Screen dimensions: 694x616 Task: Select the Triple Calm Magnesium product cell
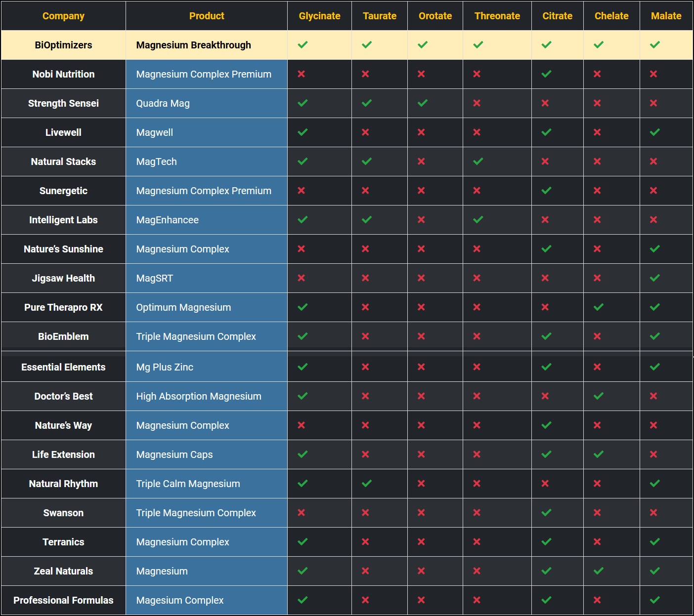(207, 484)
